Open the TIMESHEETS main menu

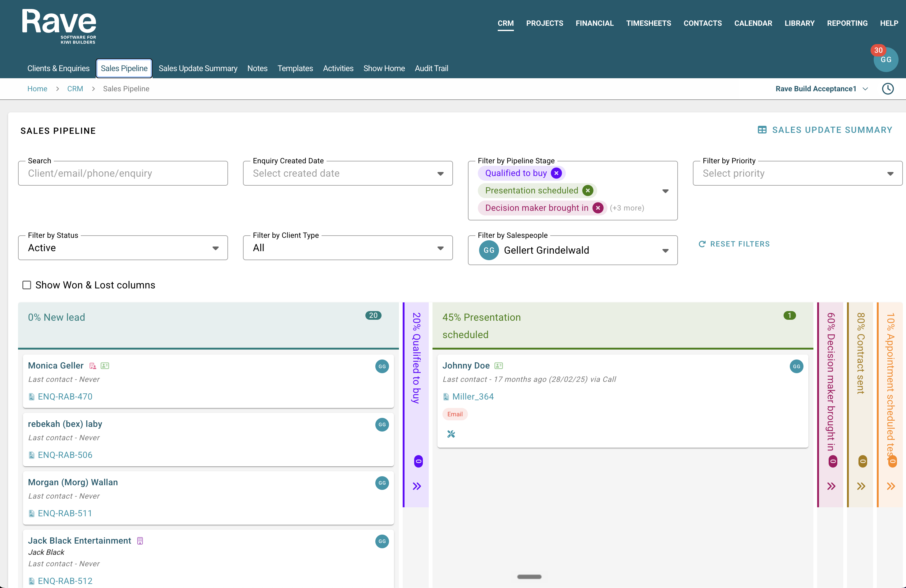pos(648,23)
